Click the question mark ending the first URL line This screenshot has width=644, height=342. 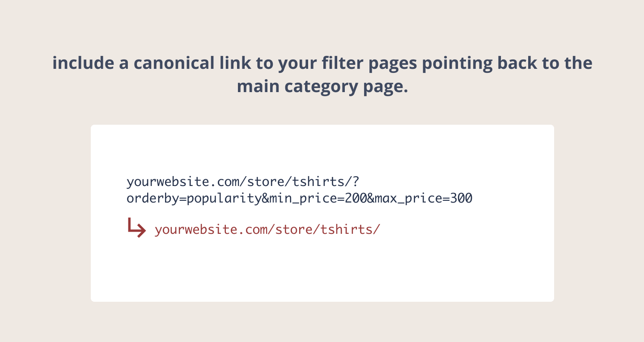(x=356, y=182)
